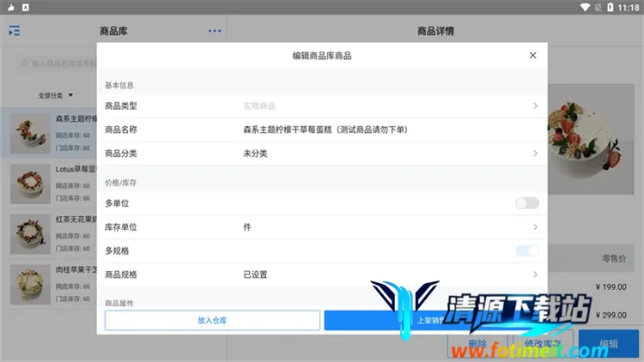Click the 放入仓库 button

211,320
